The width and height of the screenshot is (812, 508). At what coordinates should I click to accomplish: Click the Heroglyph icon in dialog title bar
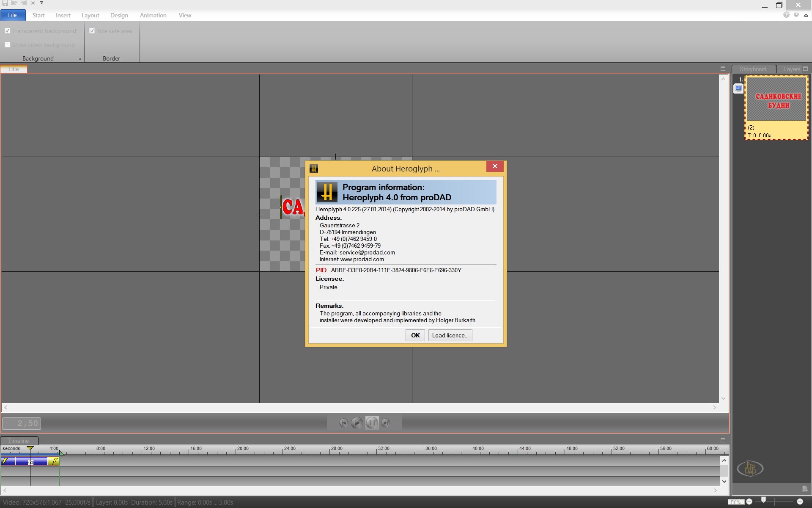tap(314, 168)
